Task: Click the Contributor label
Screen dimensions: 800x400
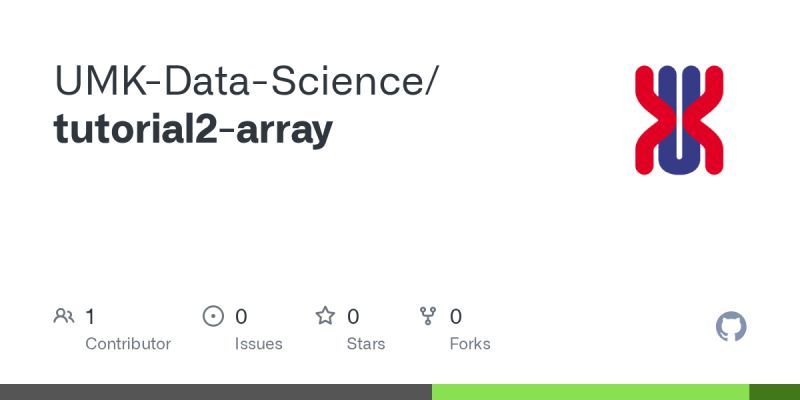Action: (x=128, y=344)
